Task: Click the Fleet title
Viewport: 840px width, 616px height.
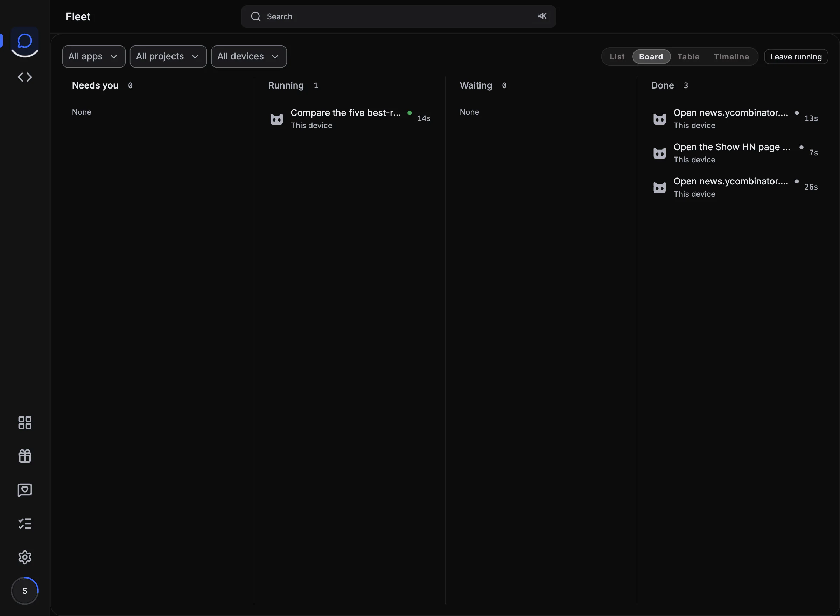Action: point(78,16)
